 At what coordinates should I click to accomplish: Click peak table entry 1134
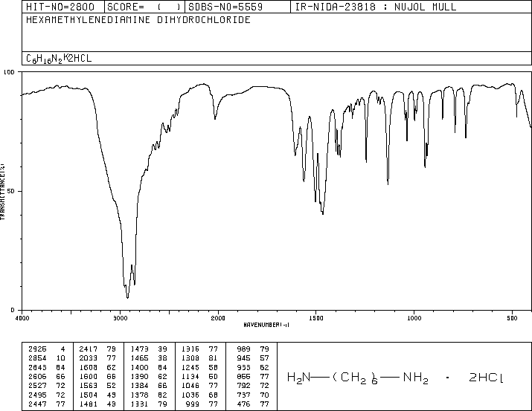tap(190, 376)
